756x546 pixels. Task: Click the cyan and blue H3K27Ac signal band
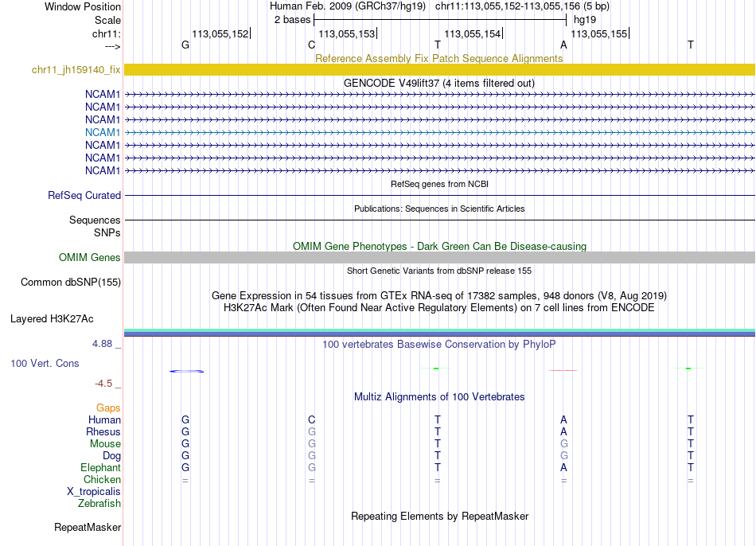(x=440, y=333)
